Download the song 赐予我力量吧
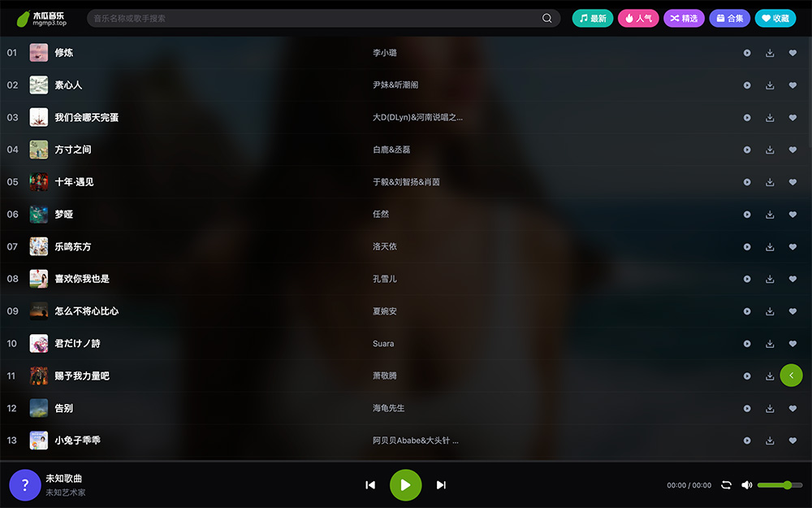 [770, 376]
